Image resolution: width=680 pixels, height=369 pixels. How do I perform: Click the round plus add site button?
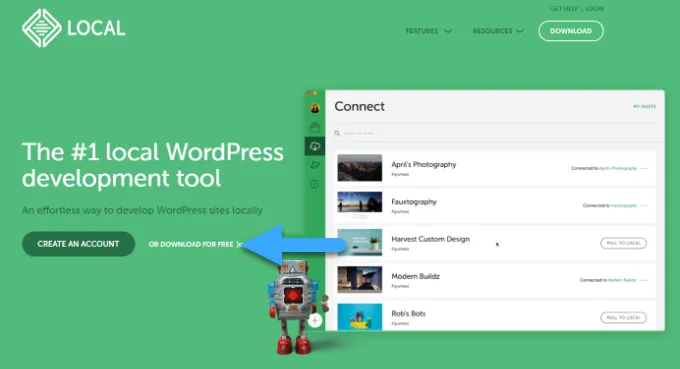point(315,320)
